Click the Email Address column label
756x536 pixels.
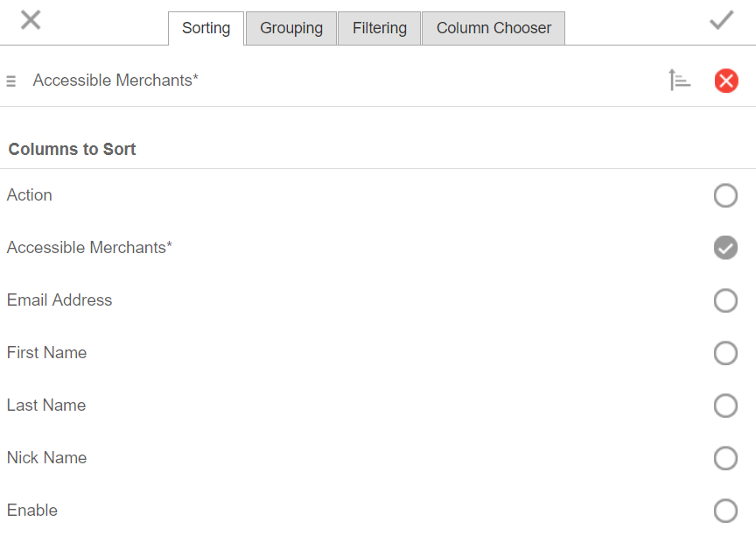(59, 300)
